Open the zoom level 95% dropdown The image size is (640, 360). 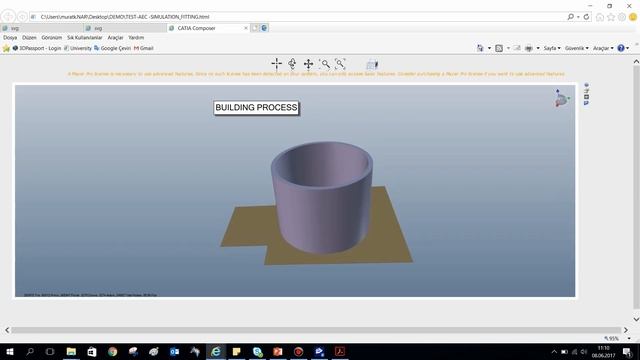(629, 338)
